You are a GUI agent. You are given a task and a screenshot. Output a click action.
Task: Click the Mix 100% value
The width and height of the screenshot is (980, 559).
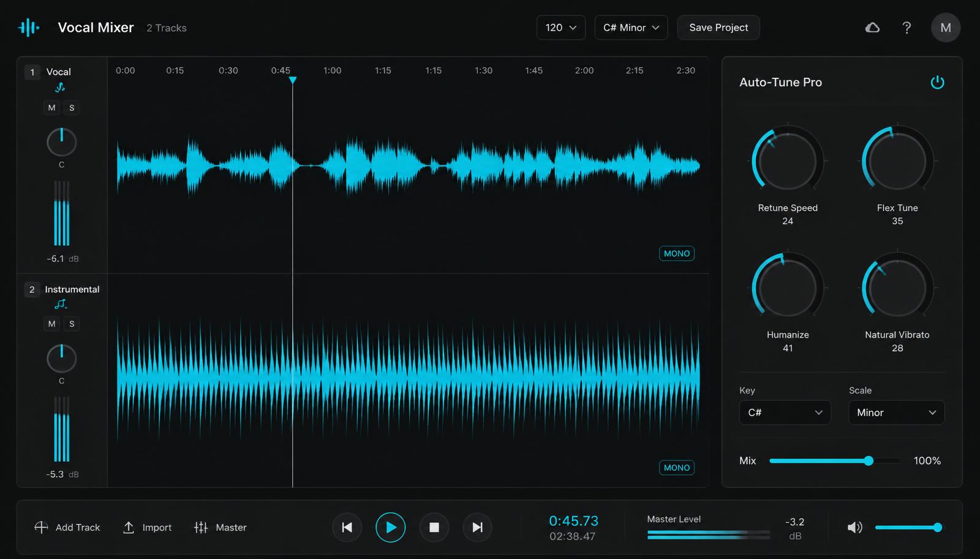point(927,461)
